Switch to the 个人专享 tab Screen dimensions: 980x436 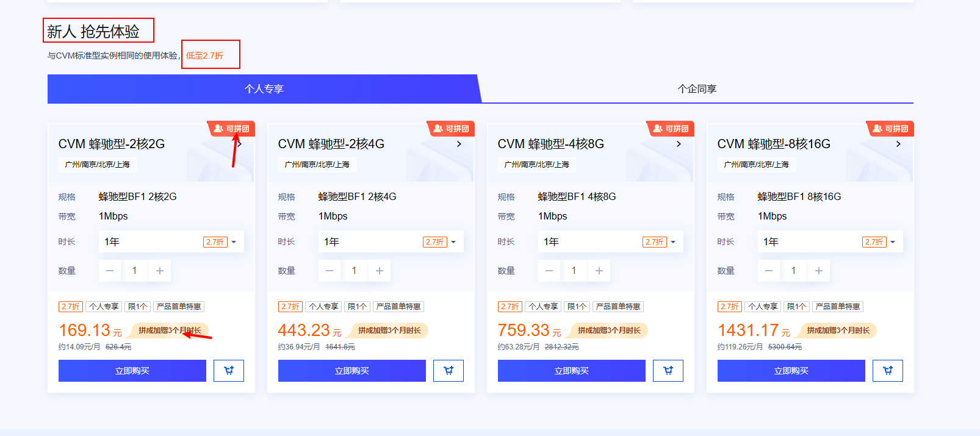click(264, 89)
